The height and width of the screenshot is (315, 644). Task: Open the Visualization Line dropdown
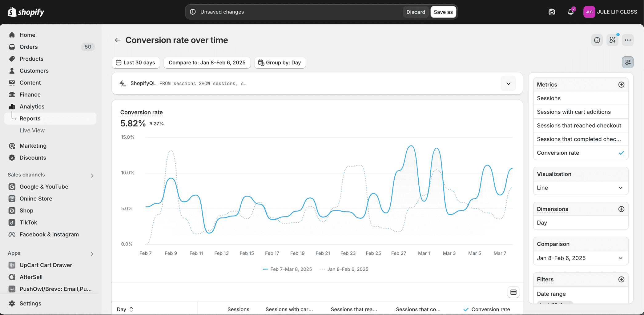click(581, 188)
